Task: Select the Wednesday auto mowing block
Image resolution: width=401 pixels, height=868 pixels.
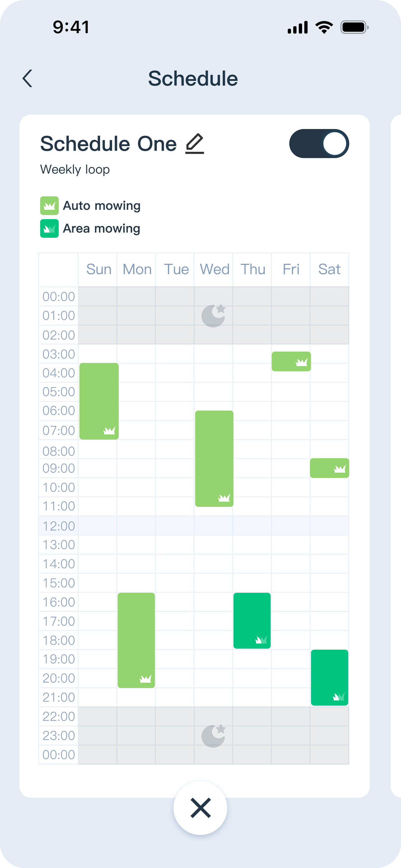Action: pos(214,458)
